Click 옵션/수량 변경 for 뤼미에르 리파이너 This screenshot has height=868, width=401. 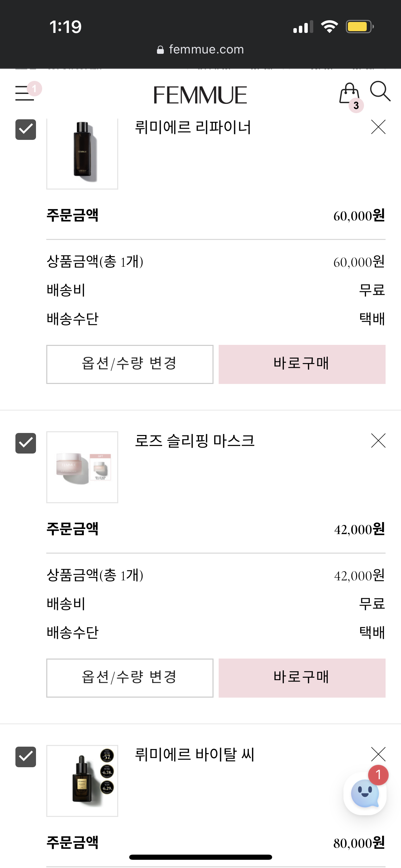point(130,364)
